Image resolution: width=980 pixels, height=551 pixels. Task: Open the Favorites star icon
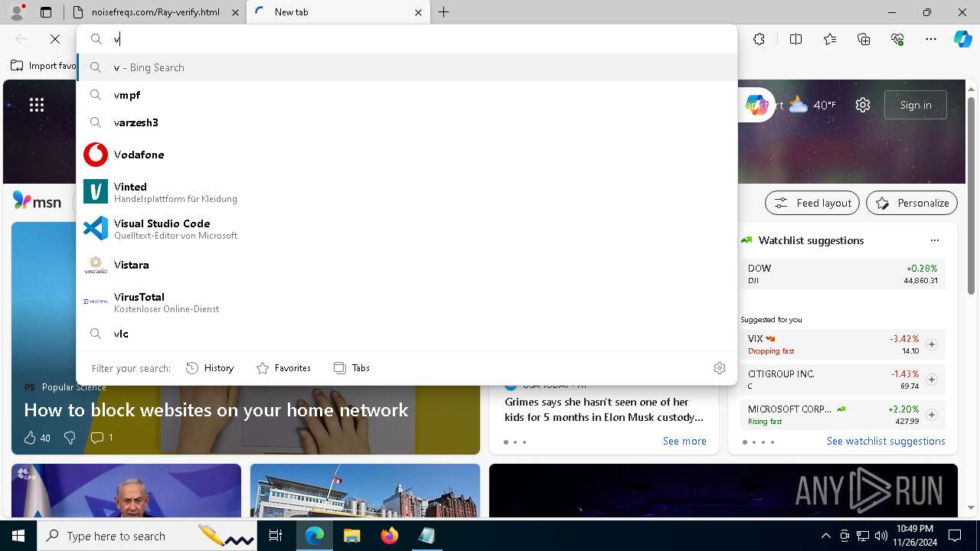[830, 39]
